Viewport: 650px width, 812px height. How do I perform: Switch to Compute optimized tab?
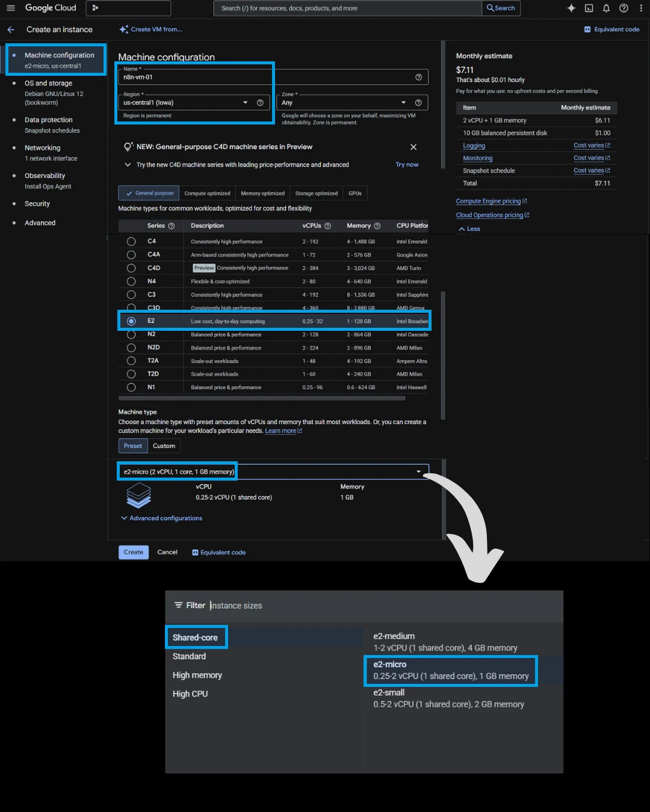207,193
